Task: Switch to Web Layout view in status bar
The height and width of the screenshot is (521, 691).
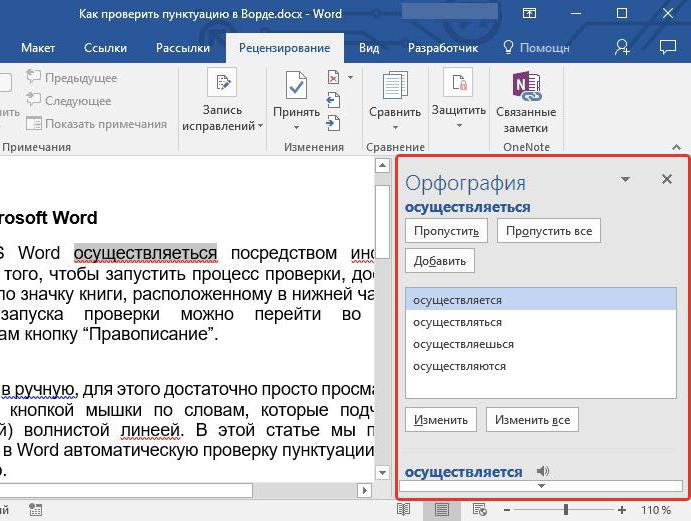Action: pyautogui.click(x=479, y=510)
